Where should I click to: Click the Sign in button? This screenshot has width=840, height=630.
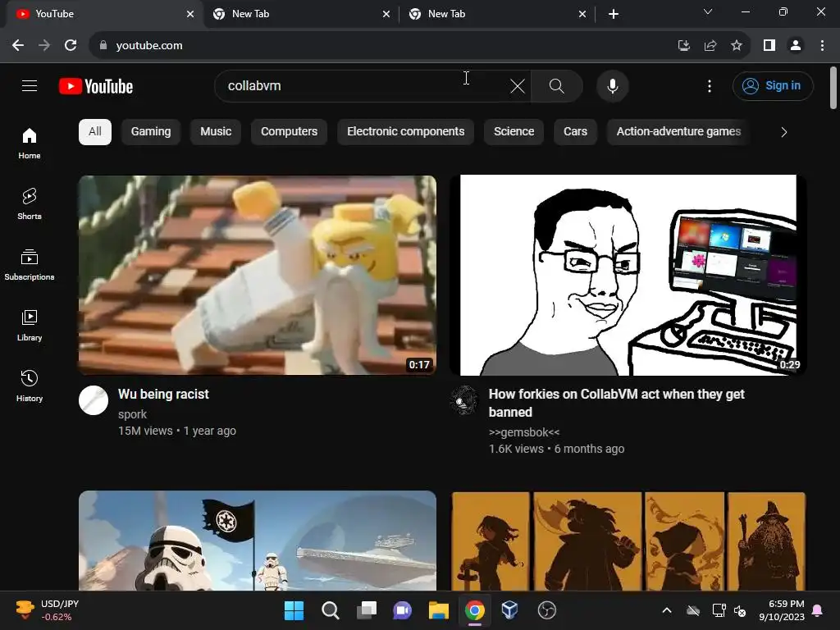pyautogui.click(x=773, y=85)
